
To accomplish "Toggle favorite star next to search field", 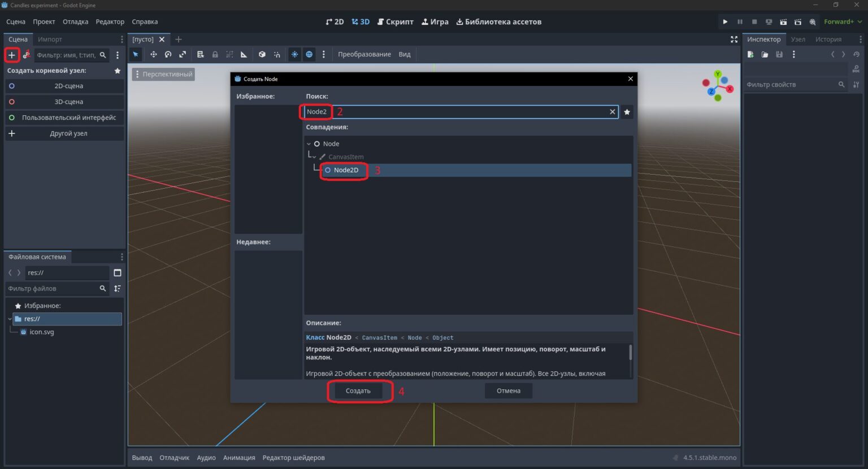I will [627, 112].
